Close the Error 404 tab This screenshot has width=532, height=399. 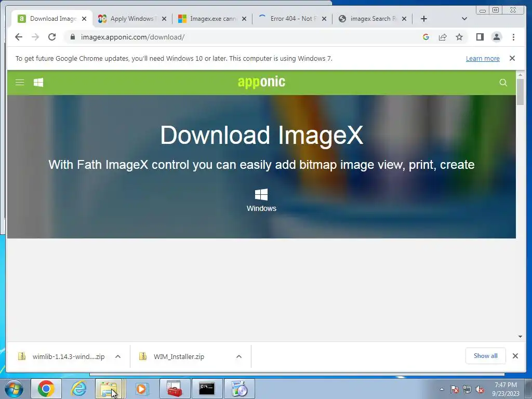[324, 19]
